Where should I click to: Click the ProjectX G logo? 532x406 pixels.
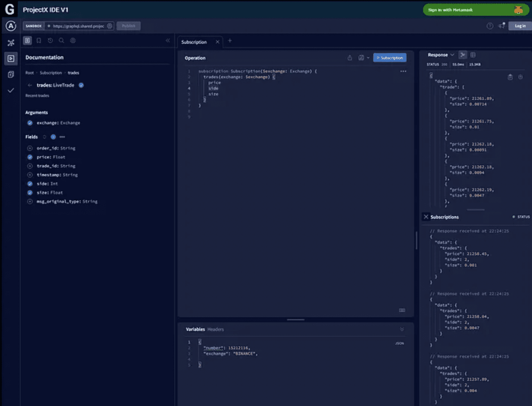point(10,9)
